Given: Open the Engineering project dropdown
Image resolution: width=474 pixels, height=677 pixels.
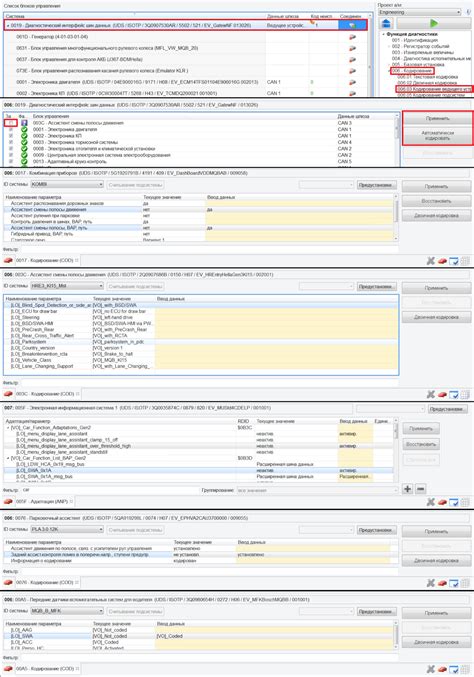Looking at the screenshot, I should click(x=420, y=12).
